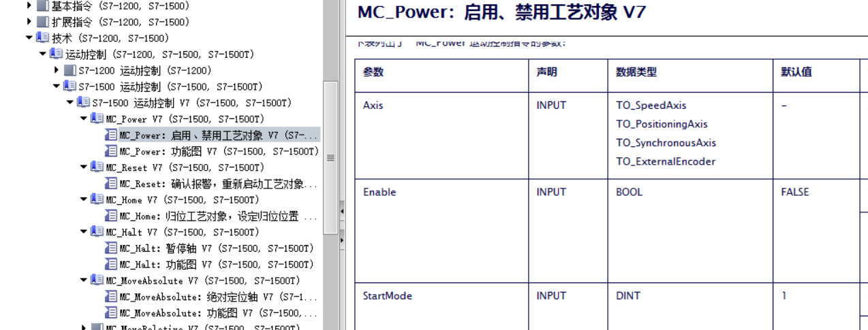
Task: Click the open book icon next to 技术
Action: (x=44, y=38)
